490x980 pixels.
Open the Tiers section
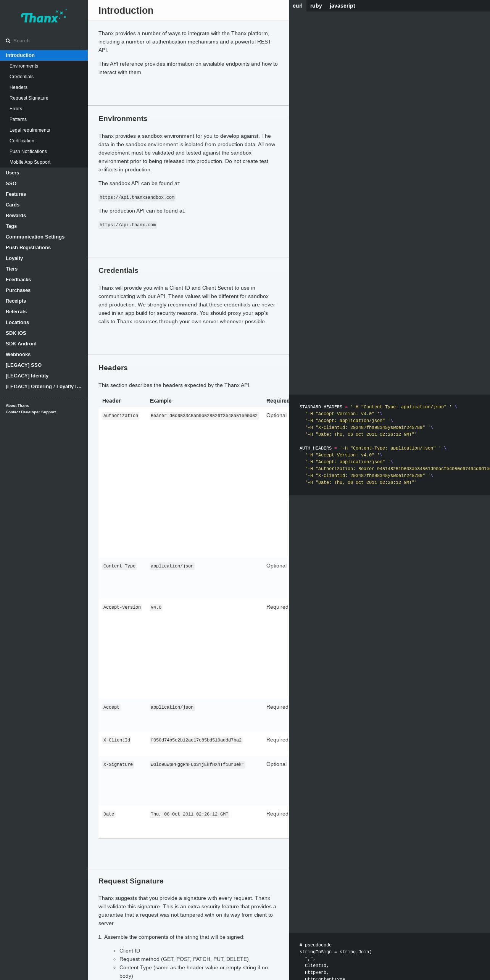[x=44, y=269]
